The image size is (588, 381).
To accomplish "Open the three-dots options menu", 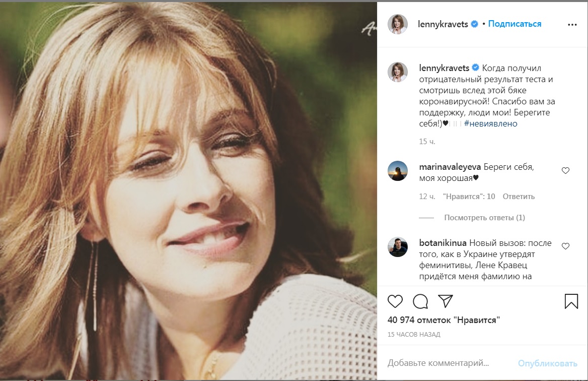I will 571,23.
